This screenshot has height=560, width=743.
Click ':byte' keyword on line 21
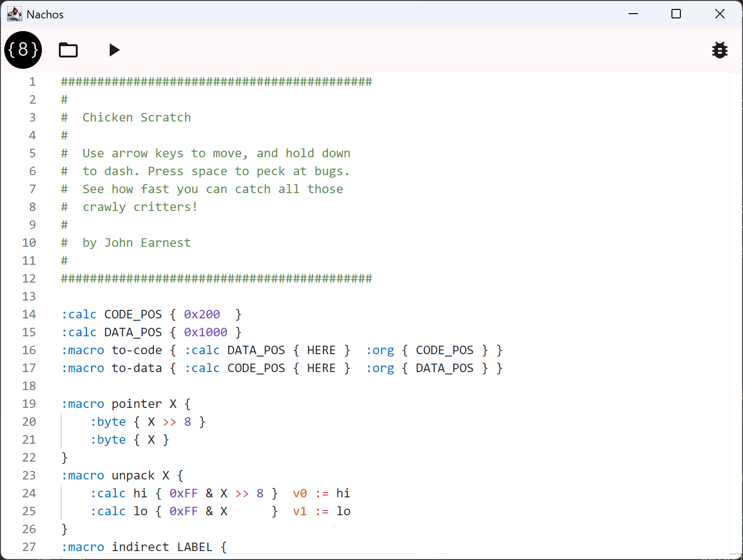coord(108,439)
